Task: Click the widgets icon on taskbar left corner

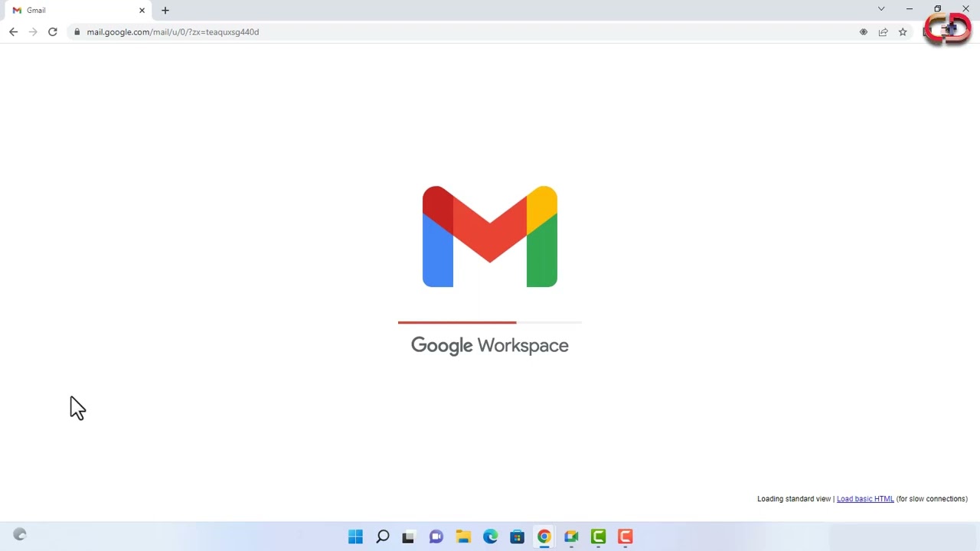Action: click(x=20, y=535)
